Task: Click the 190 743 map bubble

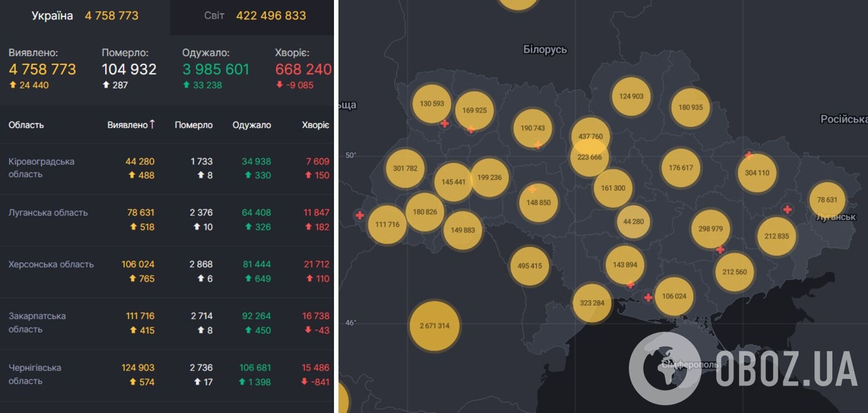Action: (x=533, y=128)
